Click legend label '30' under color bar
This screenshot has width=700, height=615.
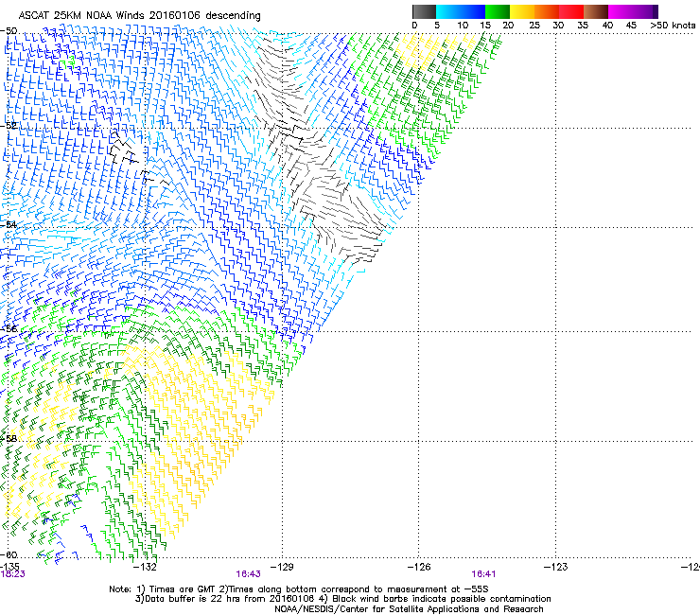(558, 26)
